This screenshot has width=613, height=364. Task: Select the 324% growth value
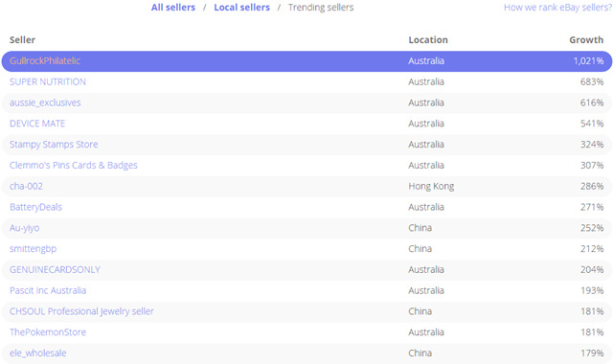click(592, 145)
